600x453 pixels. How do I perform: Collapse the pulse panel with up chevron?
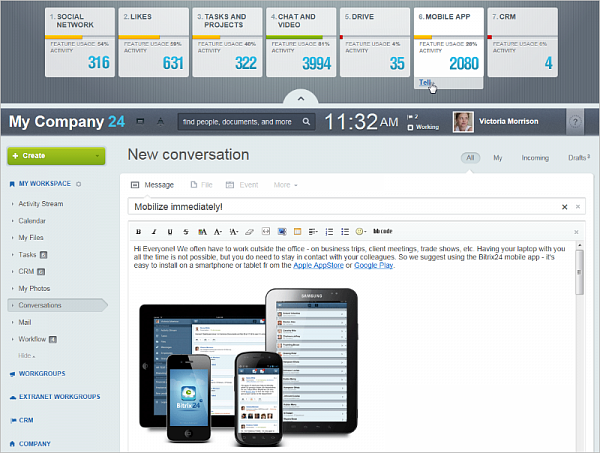[x=301, y=99]
